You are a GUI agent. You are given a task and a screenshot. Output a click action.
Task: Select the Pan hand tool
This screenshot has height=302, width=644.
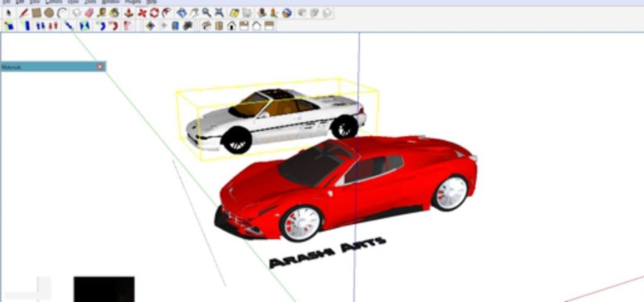[x=194, y=13]
